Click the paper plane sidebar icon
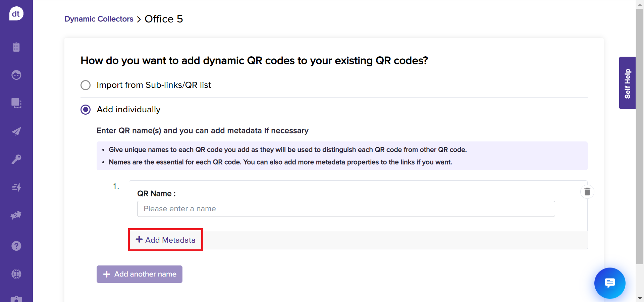The width and height of the screenshot is (644, 302). [x=16, y=131]
